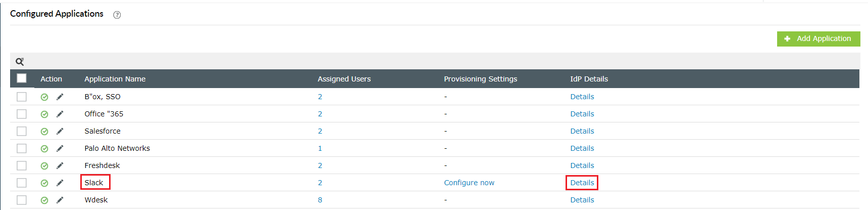Viewport: 868px width, 210px height.
Task: Select the checkbox for Salesforce row
Action: click(22, 131)
